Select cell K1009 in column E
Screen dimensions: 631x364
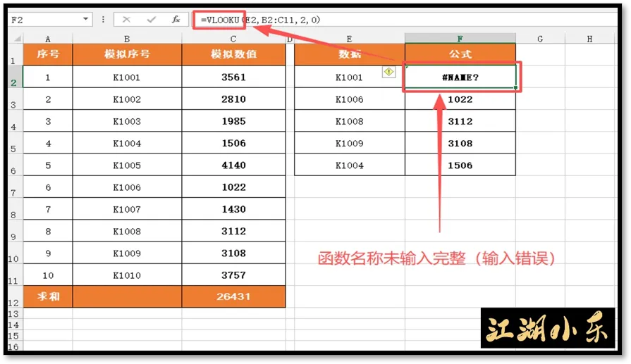(349, 143)
